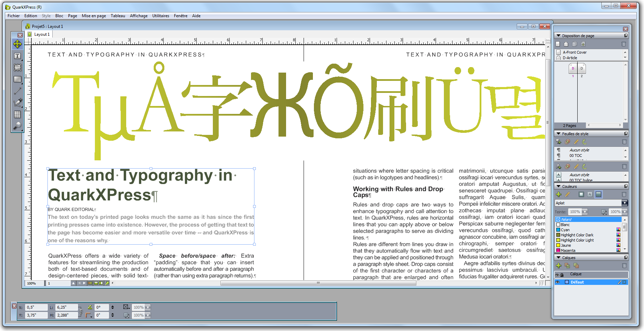
Task: Click the new layer icon in Calques panel
Action: (x=558, y=266)
